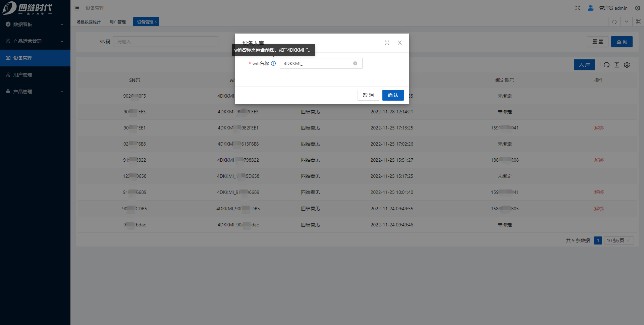Switch to the 场景数据统计 tab
Image resolution: width=644 pixels, height=325 pixels.
(89, 22)
